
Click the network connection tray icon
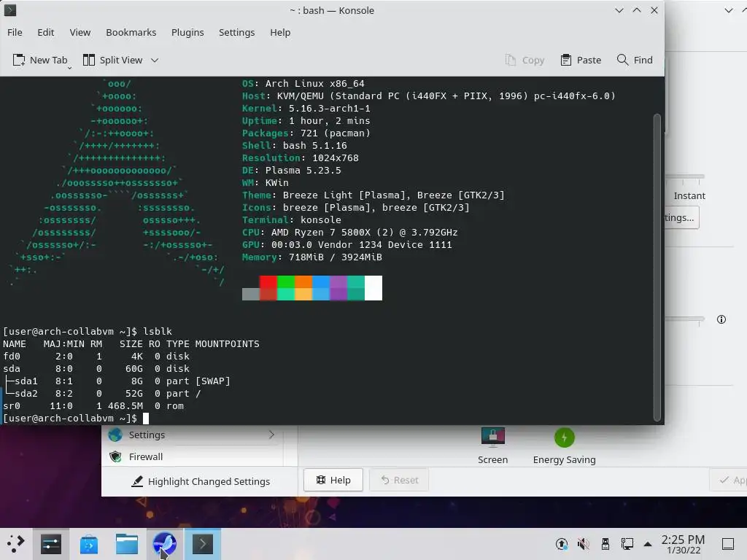(x=627, y=544)
